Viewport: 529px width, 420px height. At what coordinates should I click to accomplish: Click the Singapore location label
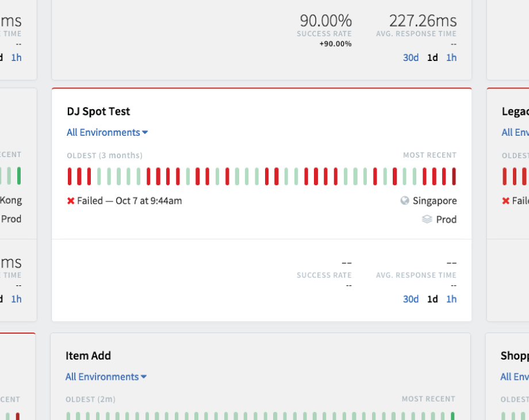coord(435,201)
